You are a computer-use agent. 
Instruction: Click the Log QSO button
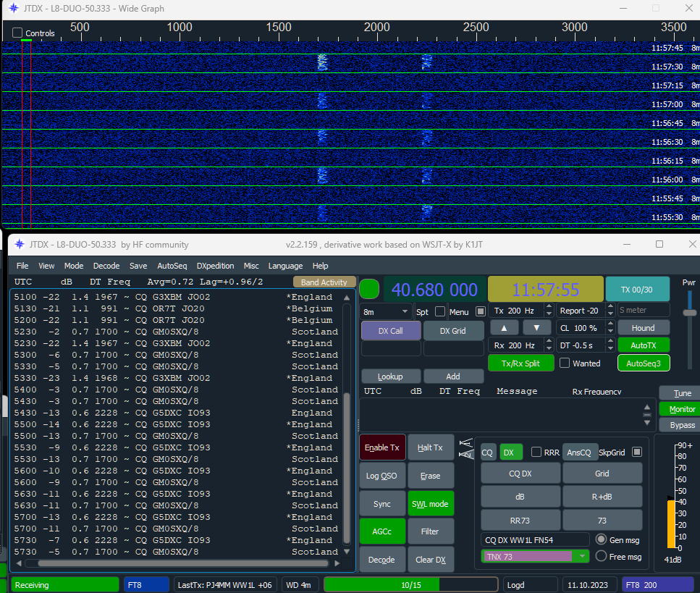pos(381,476)
